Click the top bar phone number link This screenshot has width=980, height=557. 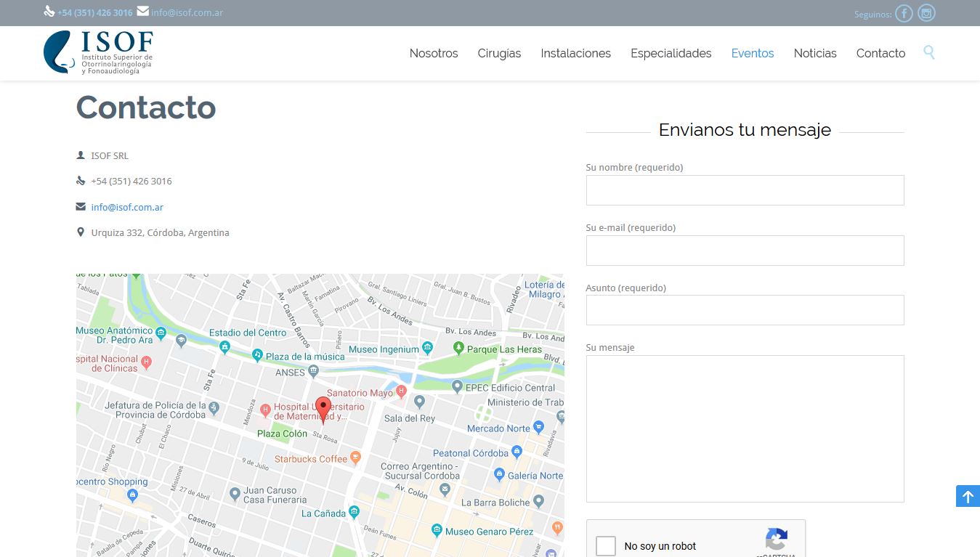95,13
